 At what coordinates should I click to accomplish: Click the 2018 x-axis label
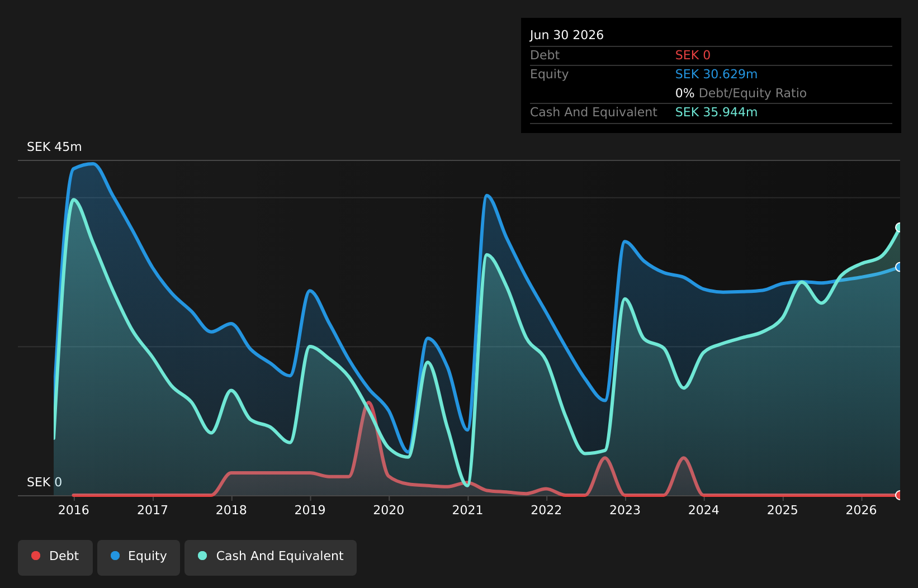click(231, 510)
